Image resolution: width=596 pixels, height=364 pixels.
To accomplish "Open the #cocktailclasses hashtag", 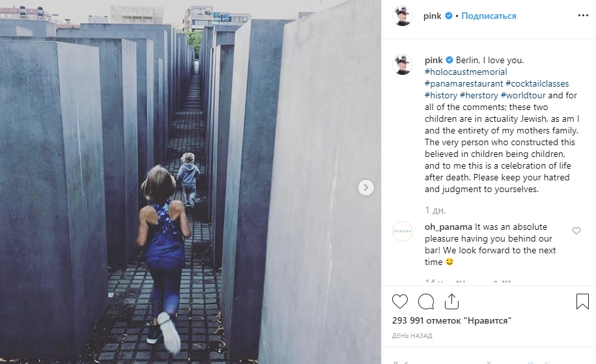I will 537,83.
